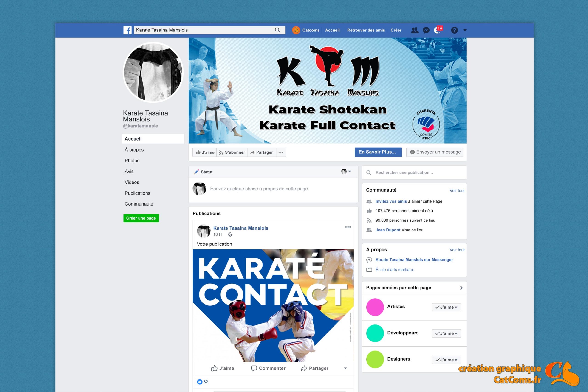Open Vidéos in left sidebar
Screen dimensions: 588x392
point(132,182)
